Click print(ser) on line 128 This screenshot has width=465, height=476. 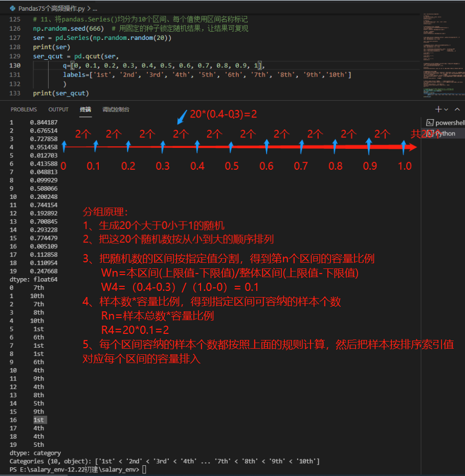[x=52, y=47]
